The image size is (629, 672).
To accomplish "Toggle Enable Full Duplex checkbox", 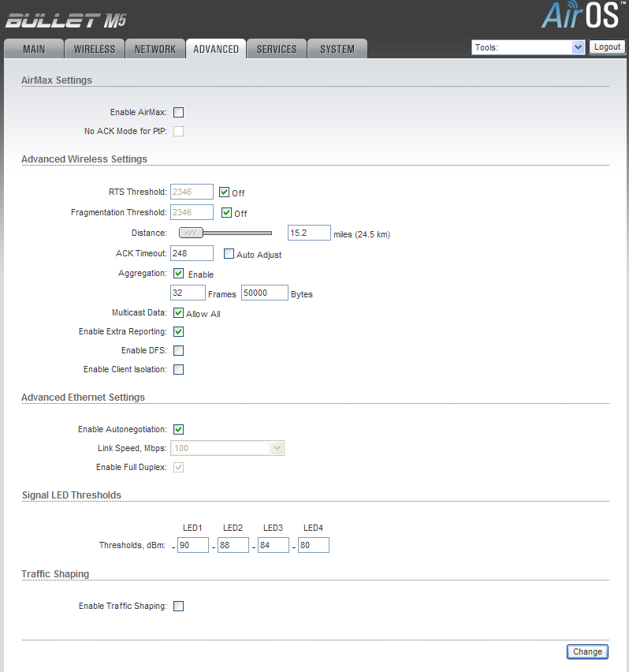I will point(179,467).
